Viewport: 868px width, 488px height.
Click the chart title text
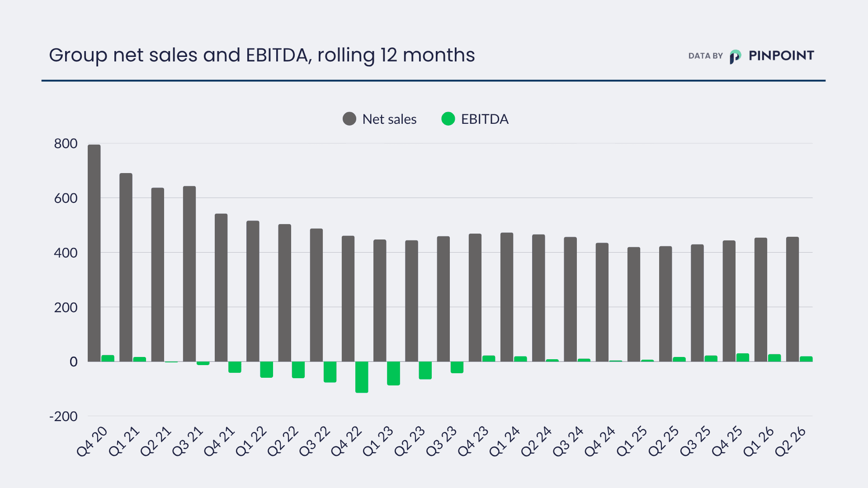tap(262, 55)
